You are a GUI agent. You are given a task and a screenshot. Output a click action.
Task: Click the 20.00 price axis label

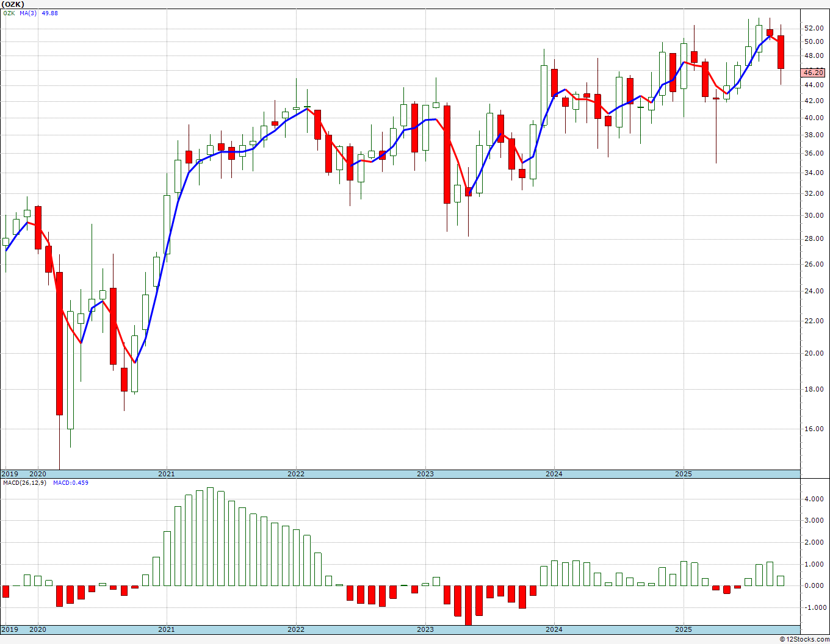tap(813, 353)
